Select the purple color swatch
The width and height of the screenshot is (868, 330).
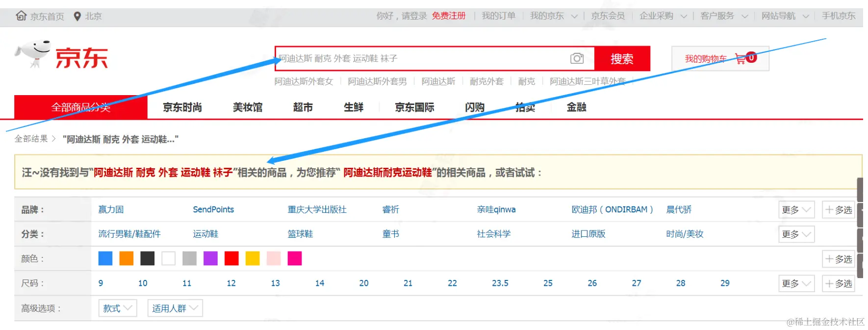pos(210,258)
